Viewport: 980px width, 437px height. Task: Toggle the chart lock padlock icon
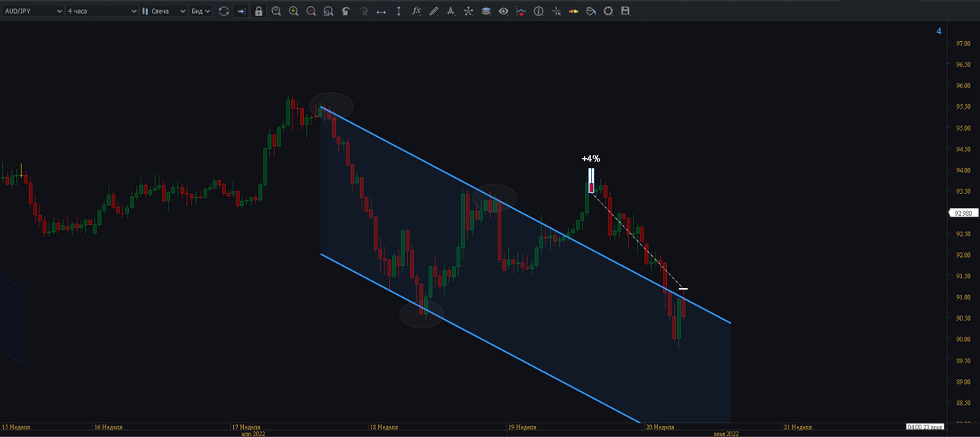pos(259,11)
